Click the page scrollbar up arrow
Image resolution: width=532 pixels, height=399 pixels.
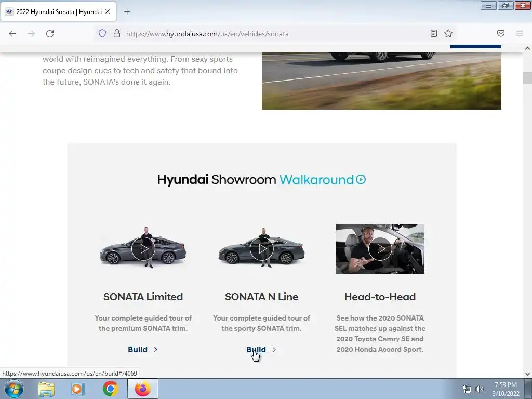[x=527, y=48]
